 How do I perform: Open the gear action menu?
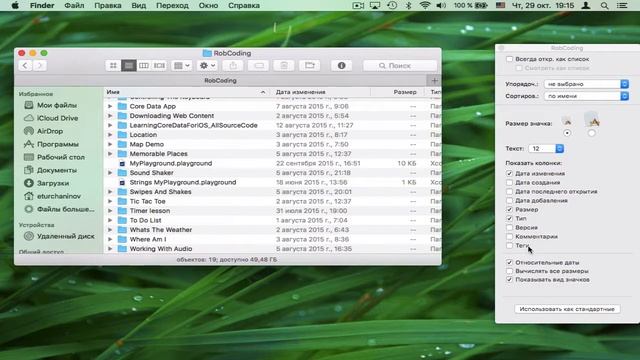tap(207, 65)
